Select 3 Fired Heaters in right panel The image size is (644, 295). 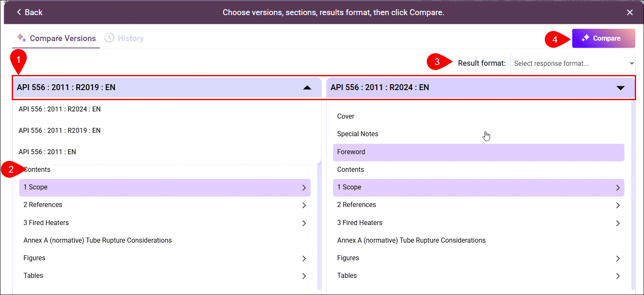point(479,223)
